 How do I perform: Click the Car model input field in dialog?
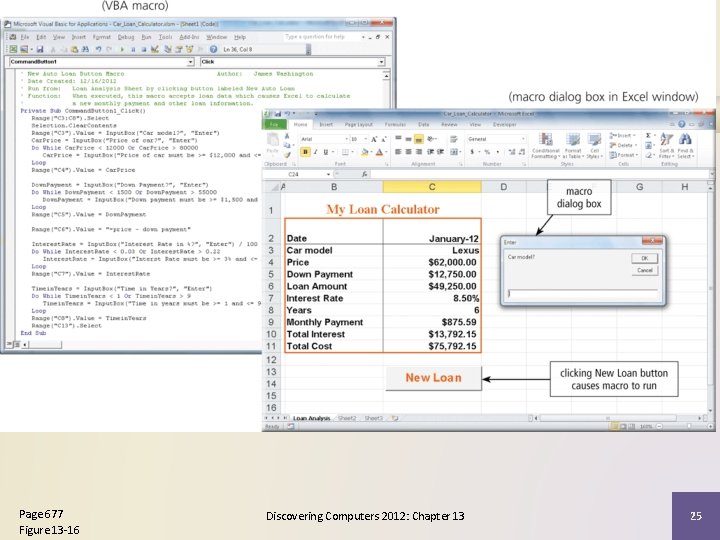pyautogui.click(x=583, y=293)
